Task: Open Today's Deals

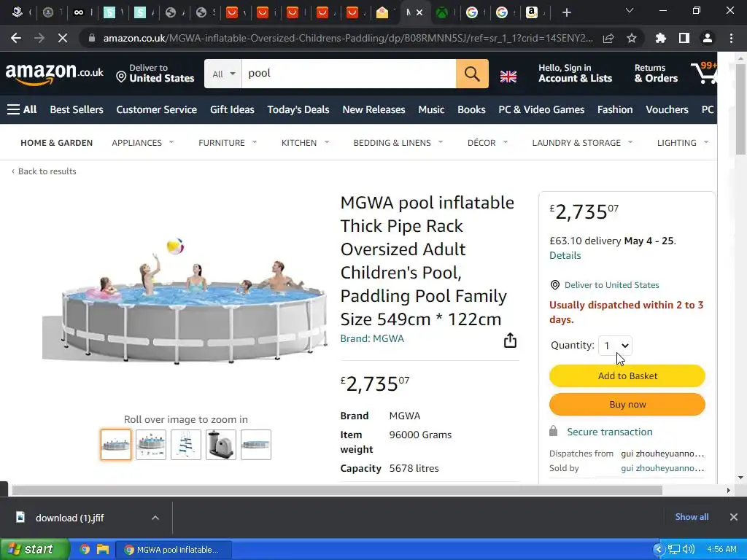Action: (298, 109)
